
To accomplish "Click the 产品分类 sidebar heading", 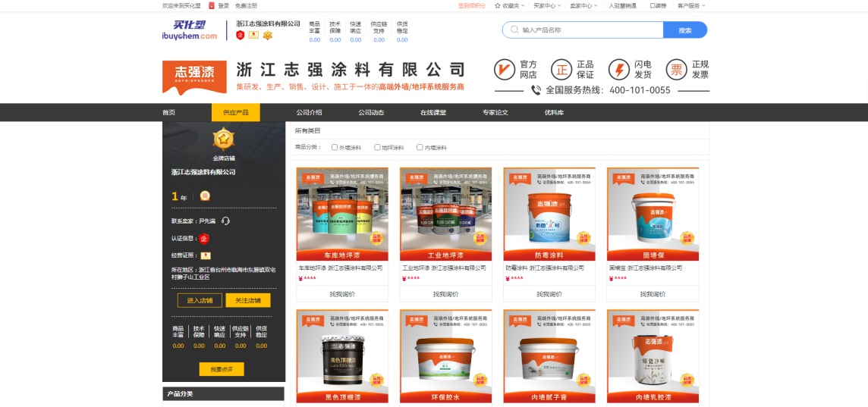I will point(180,394).
